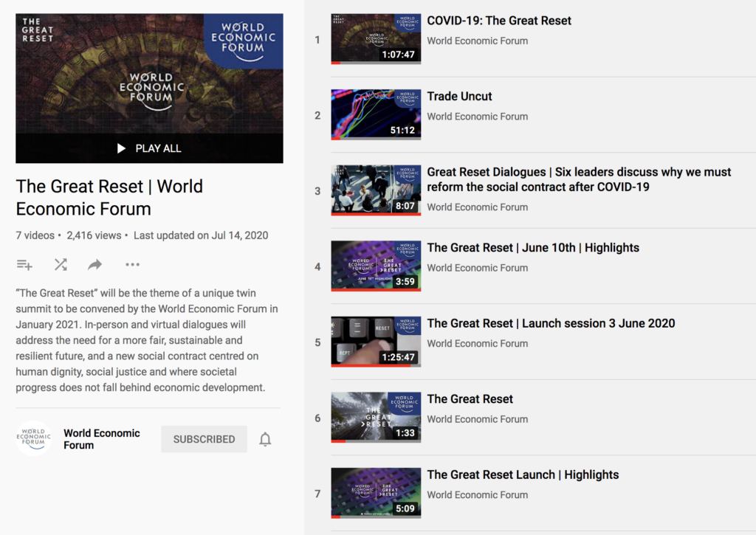Open the COVID-19: The Great Reset thumbnail
756x535 pixels.
376,39
